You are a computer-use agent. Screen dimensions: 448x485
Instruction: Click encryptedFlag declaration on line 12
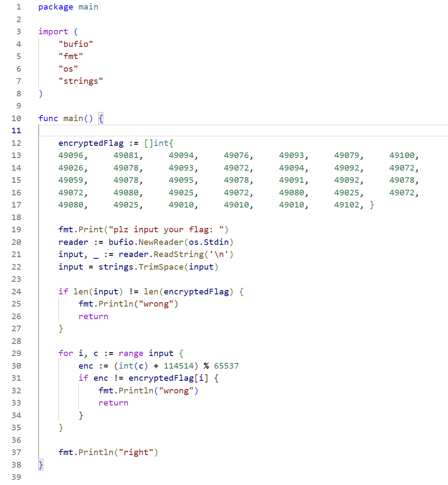[x=91, y=143]
